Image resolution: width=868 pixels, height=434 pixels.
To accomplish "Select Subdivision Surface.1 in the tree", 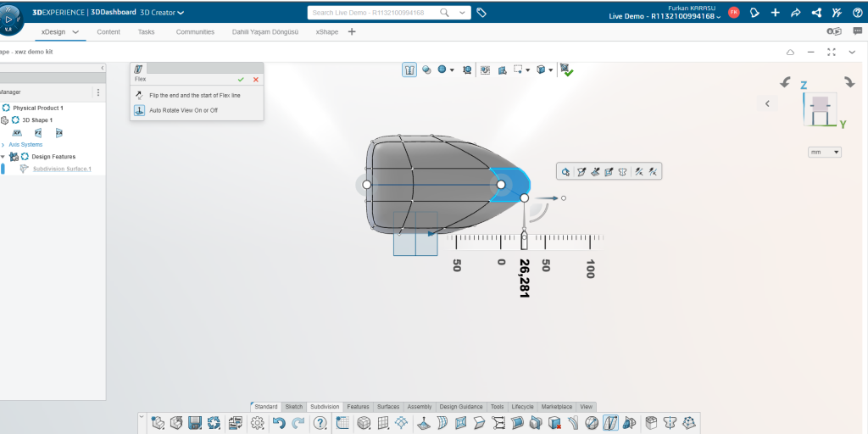I will pos(62,169).
